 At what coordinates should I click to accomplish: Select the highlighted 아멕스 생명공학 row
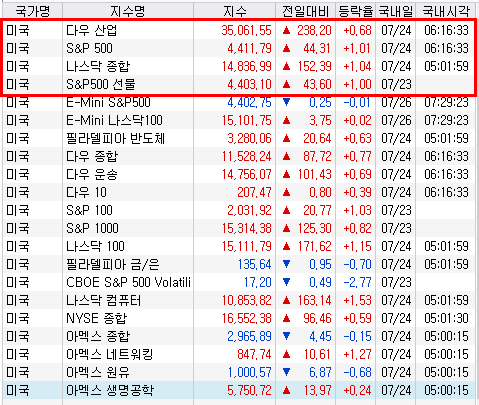pyautogui.click(x=239, y=390)
